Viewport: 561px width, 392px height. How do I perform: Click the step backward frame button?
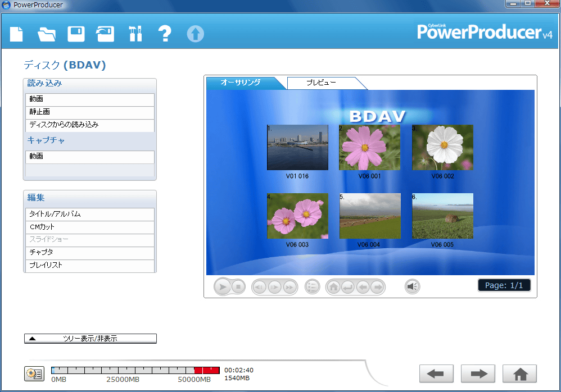259,287
